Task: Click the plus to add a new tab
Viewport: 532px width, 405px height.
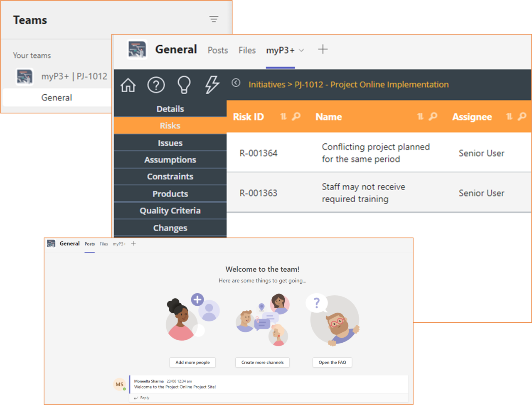Action: click(x=323, y=49)
